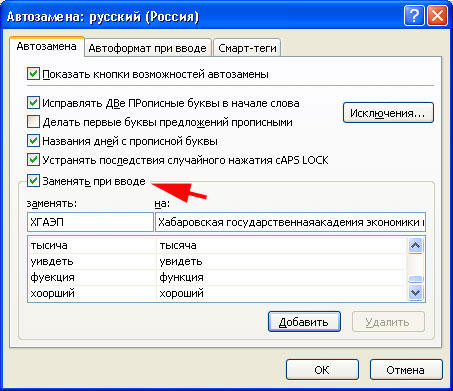Uncheck Заменять при вводе checkbox
Viewport: 453px width, 391px height.
[33, 181]
